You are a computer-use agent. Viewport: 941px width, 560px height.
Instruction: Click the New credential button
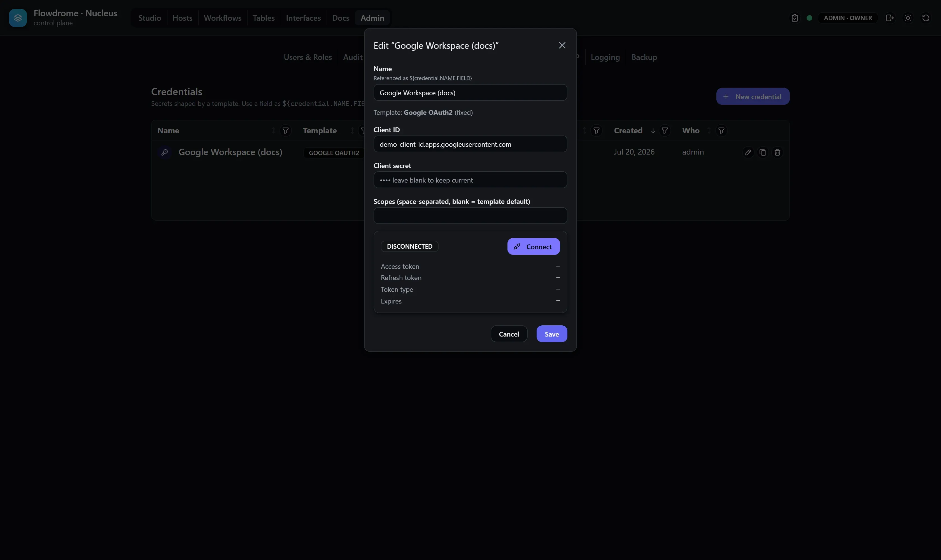[753, 97]
